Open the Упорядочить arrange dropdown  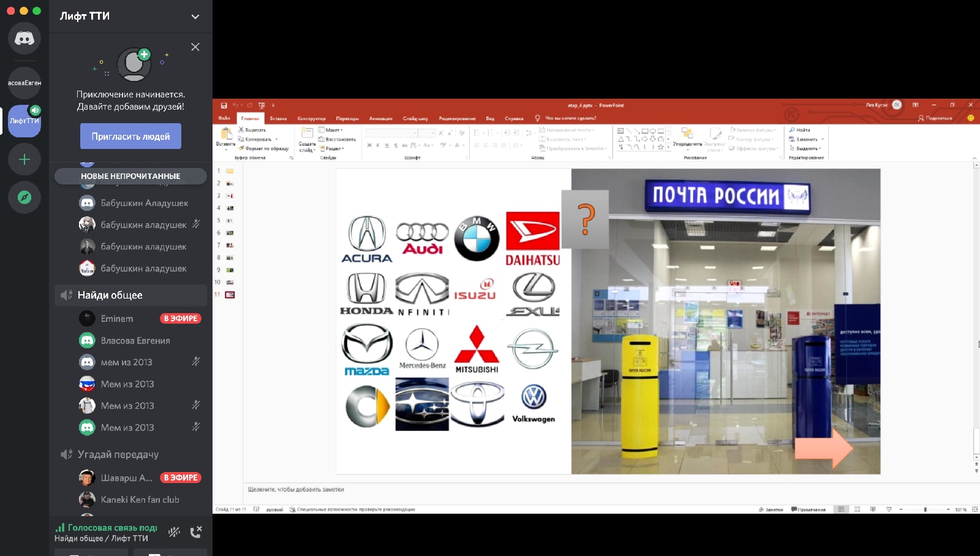coord(687,138)
